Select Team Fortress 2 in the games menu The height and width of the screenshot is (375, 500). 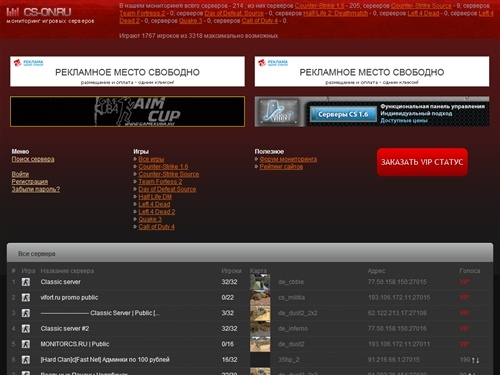[x=160, y=182]
